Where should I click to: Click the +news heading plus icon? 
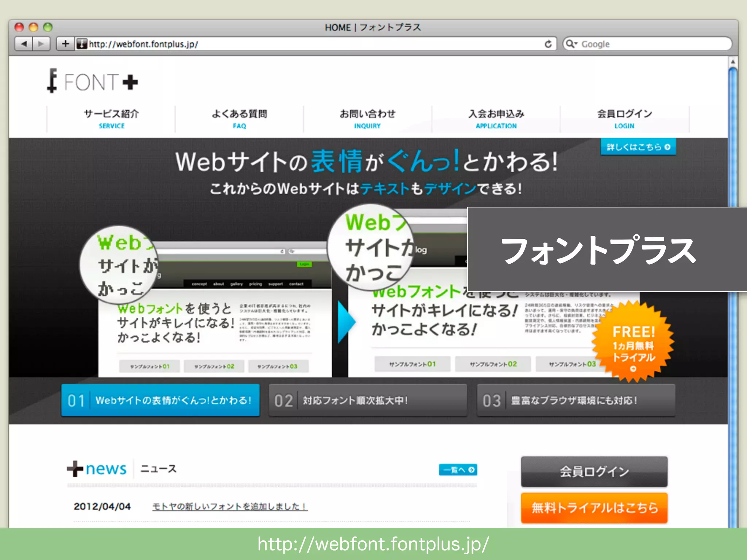[x=75, y=469]
